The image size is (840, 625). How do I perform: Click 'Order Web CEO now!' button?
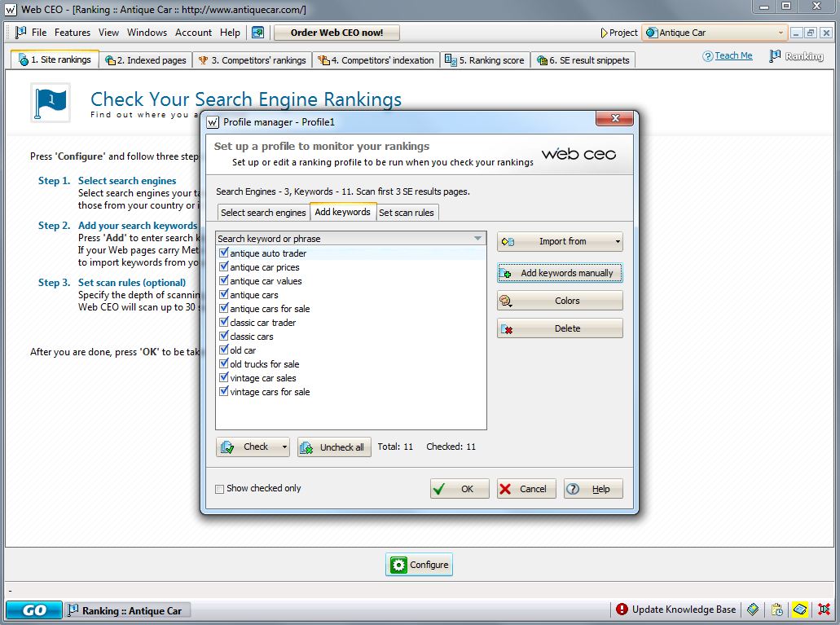point(336,33)
